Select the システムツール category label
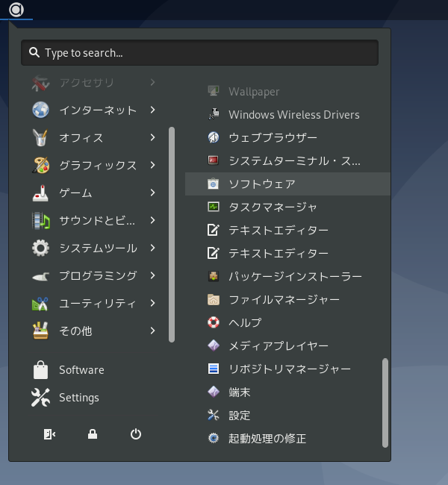 pos(98,248)
